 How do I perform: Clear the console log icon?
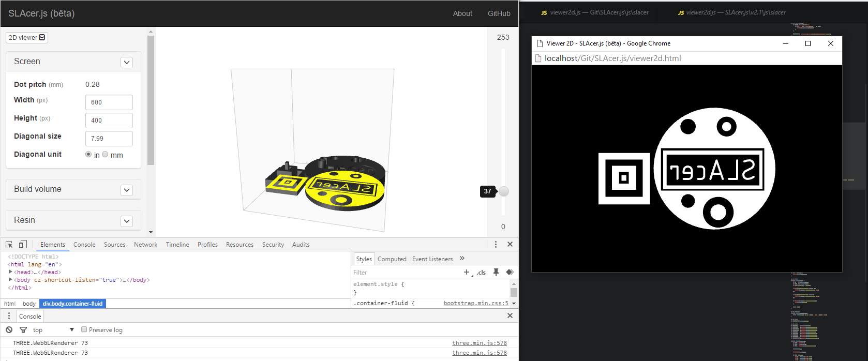point(9,329)
